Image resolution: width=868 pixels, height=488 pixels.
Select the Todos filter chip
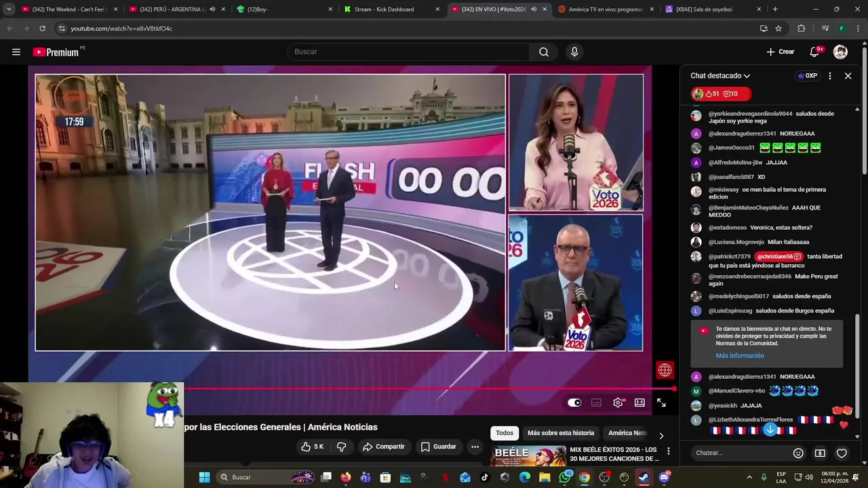[x=505, y=433]
